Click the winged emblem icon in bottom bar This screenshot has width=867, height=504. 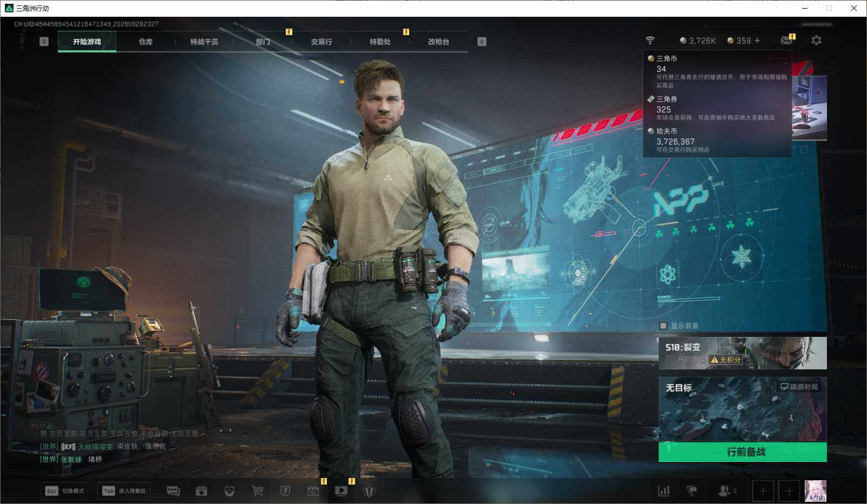point(369,491)
